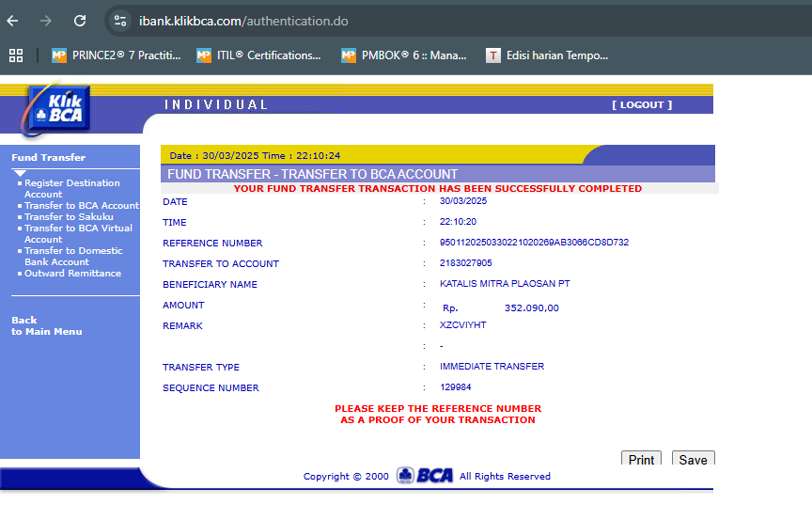Screen dimensions: 812x520
Task: Click the Print button
Action: (x=641, y=458)
